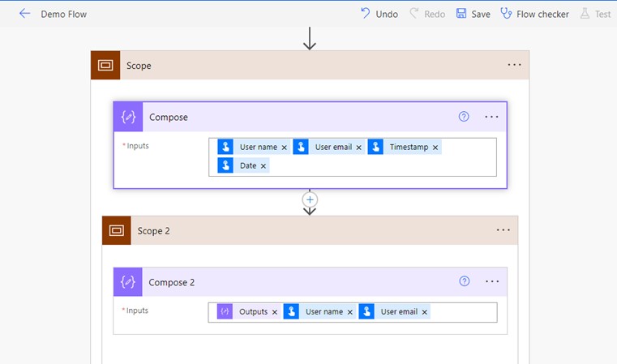The image size is (617, 364).
Task: Click the Date token icon
Action: 225,165
